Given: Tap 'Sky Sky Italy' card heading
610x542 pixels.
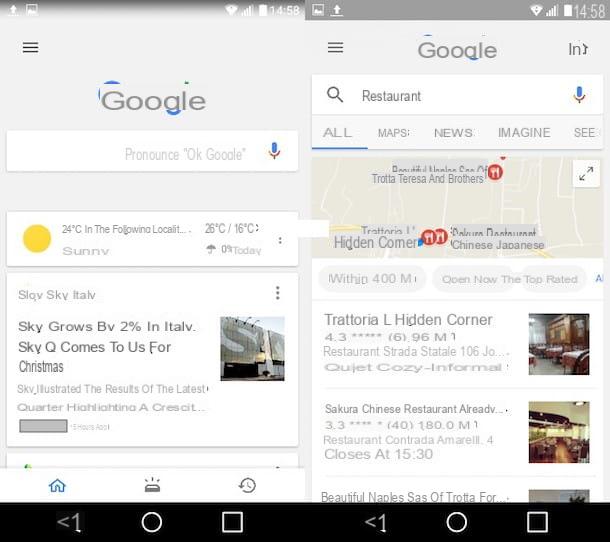Looking at the screenshot, I should click(57, 295).
